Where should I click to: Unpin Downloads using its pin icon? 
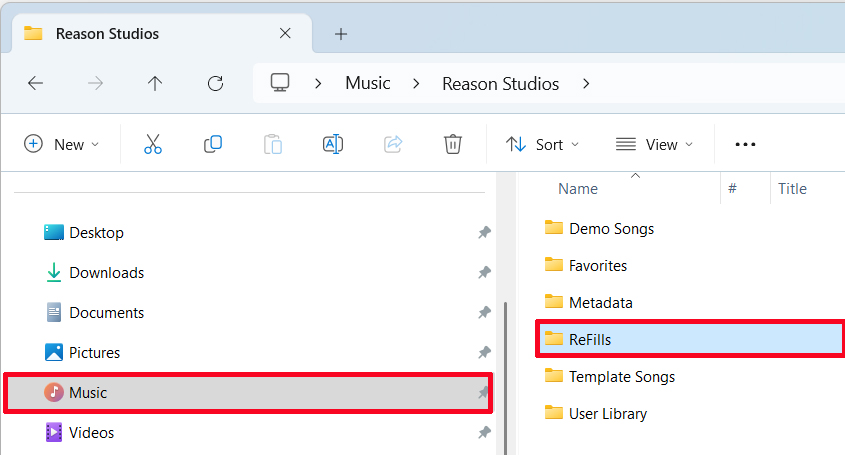pos(484,272)
